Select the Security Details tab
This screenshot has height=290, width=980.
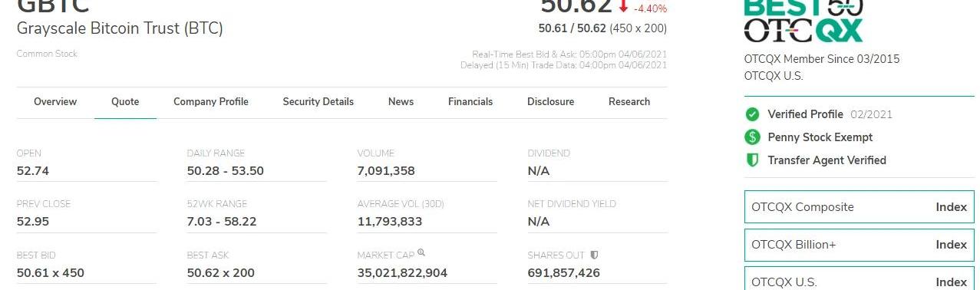(318, 101)
